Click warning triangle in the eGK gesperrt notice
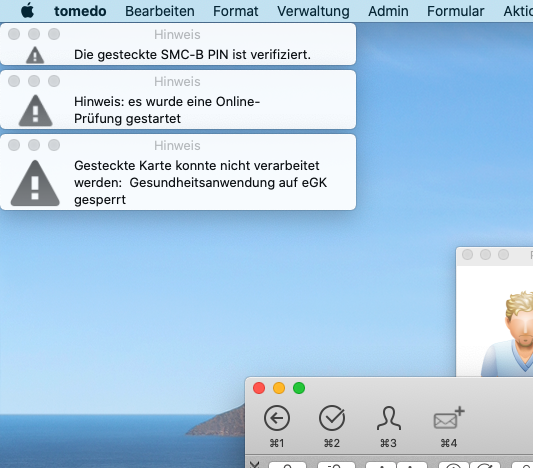 click(x=35, y=183)
